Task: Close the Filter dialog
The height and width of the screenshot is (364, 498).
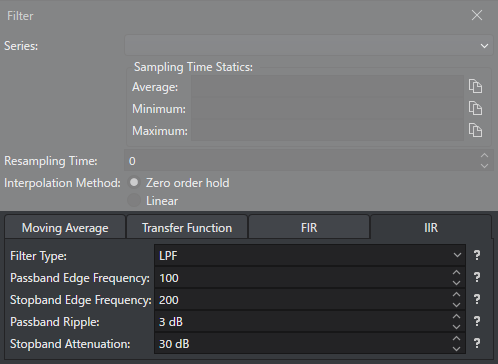Action: point(477,15)
